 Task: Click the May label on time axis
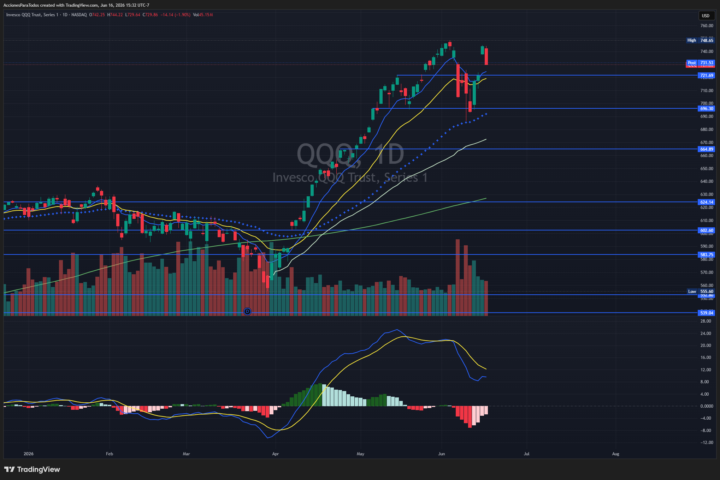coord(360,454)
